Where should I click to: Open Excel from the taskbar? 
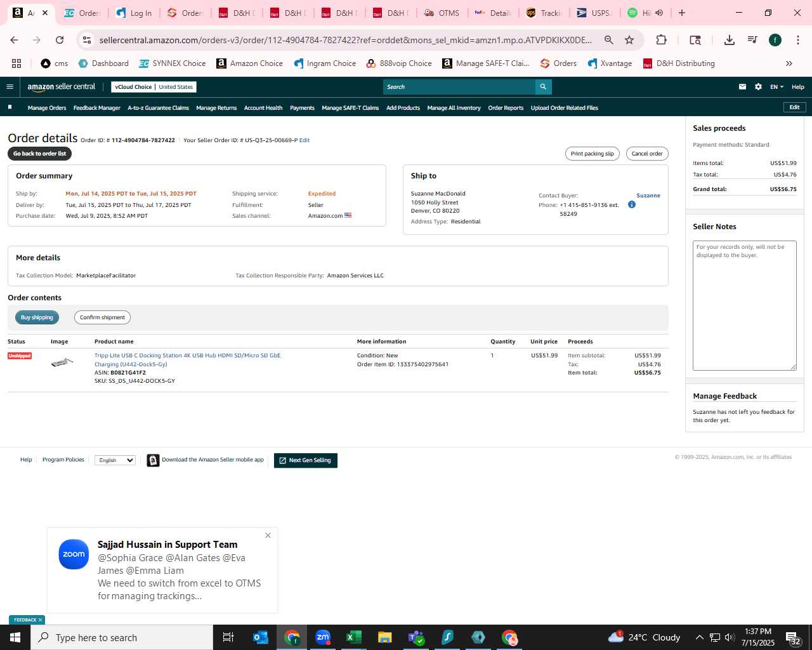pos(353,637)
